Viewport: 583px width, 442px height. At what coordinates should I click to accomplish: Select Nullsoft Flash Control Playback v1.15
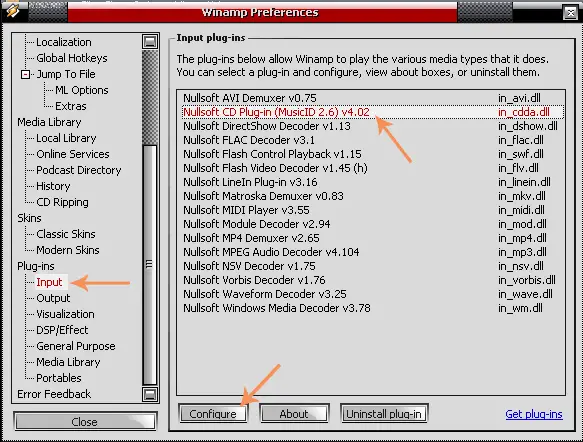(373, 154)
